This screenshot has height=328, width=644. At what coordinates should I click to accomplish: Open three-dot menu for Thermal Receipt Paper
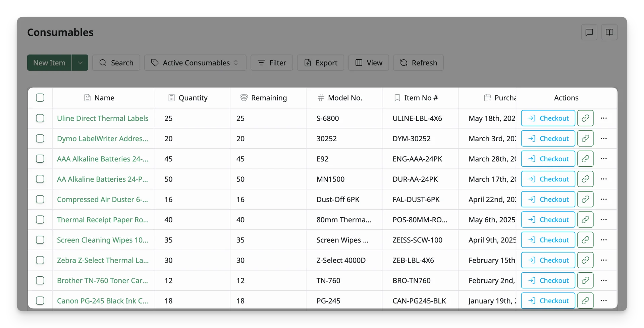pos(604,220)
